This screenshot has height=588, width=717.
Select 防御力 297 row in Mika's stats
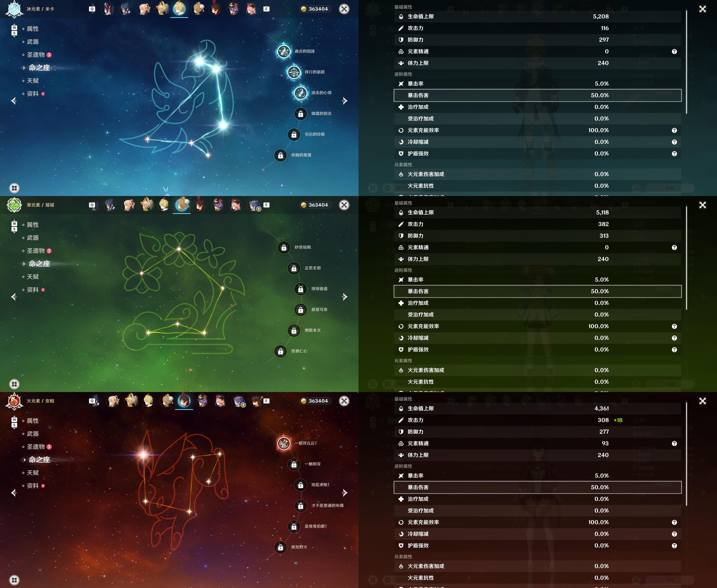[x=537, y=40]
